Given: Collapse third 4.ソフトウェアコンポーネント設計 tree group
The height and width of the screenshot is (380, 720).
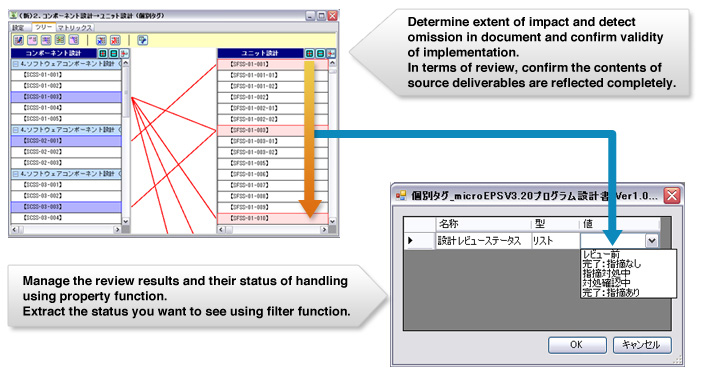Looking at the screenshot, I should (x=16, y=174).
